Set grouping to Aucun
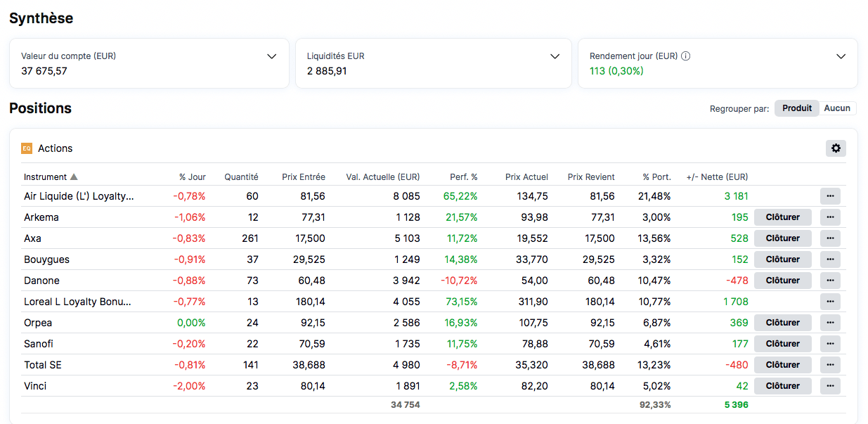 (x=837, y=108)
